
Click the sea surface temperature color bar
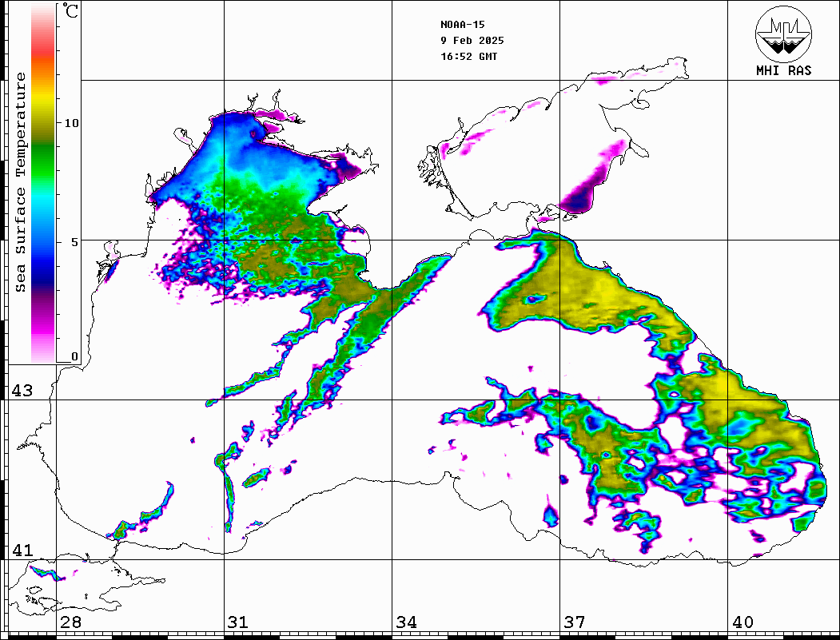tap(43, 183)
